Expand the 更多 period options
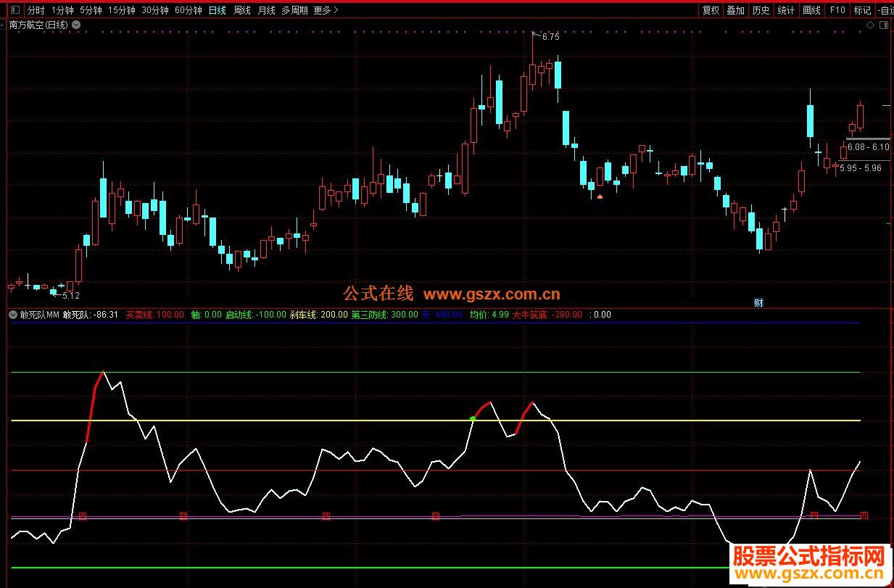 coord(326,10)
